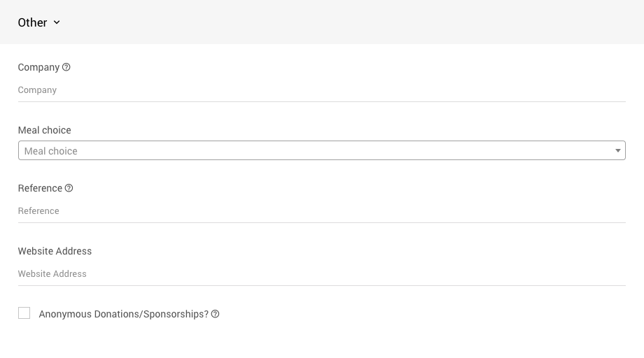Click into the Reference input field
This screenshot has height=358, width=644.
point(321,211)
